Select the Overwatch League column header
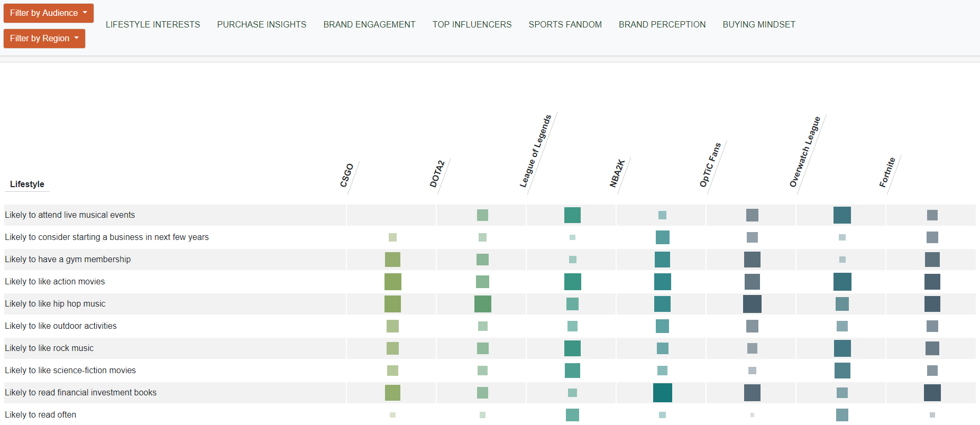Screen dimensions: 980x425 coord(804,152)
